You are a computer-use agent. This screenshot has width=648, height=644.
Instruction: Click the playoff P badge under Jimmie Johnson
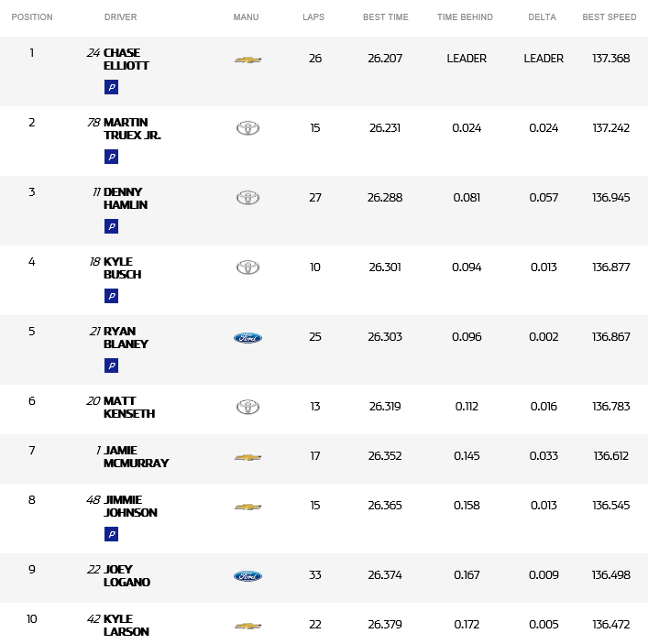111,534
